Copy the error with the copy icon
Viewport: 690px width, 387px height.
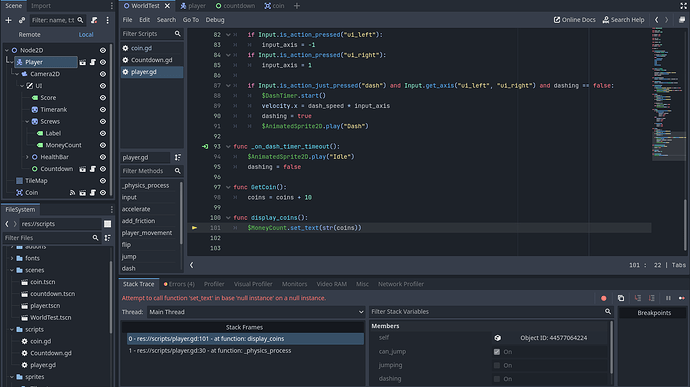pos(621,298)
